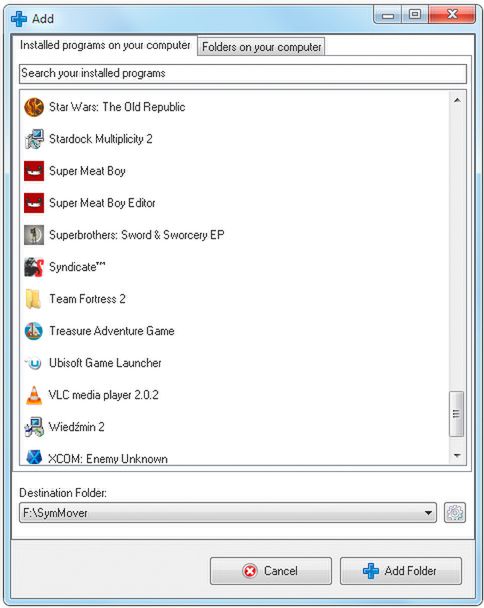Image resolution: width=484 pixels, height=608 pixels.
Task: Focus the Search your installed programs field
Action: [243, 73]
